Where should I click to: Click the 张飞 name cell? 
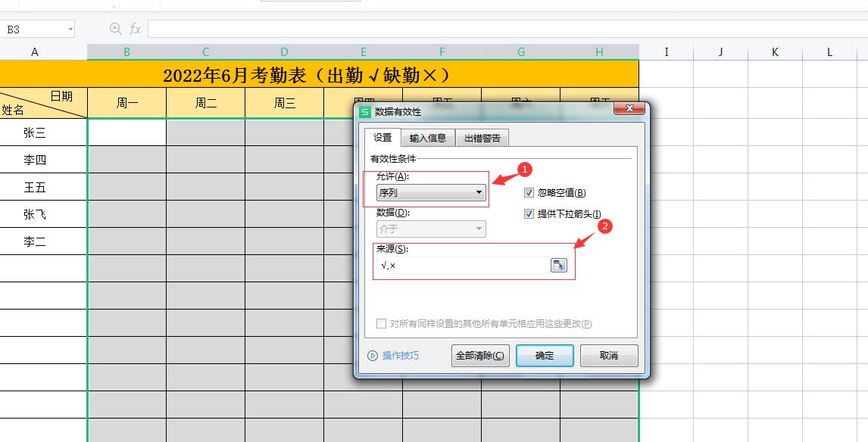click(43, 214)
